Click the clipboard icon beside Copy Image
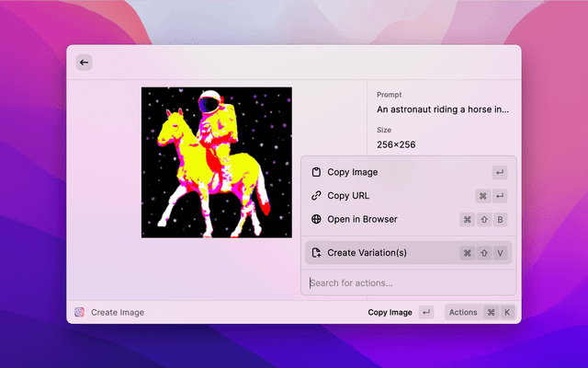The width and height of the screenshot is (588, 368). (316, 172)
